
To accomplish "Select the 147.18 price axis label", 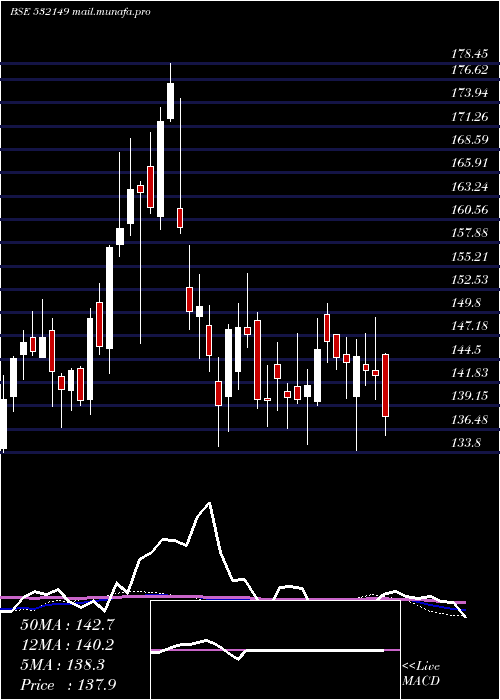I will click(469, 326).
